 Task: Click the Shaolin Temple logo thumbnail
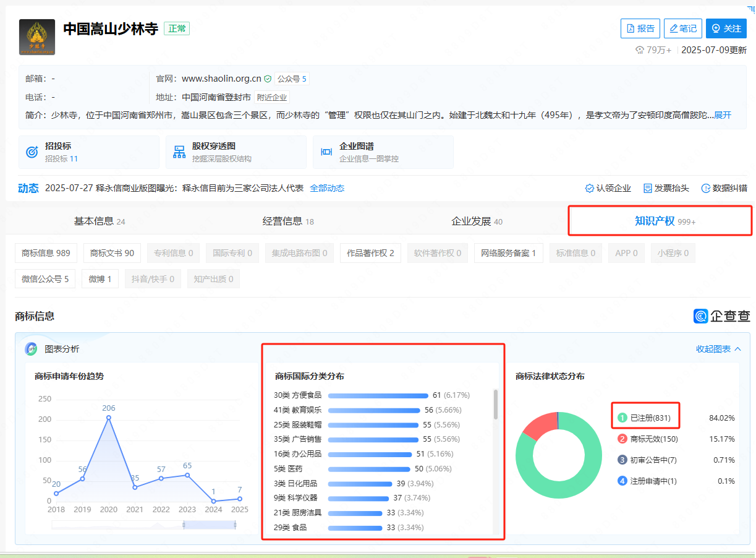(37, 37)
